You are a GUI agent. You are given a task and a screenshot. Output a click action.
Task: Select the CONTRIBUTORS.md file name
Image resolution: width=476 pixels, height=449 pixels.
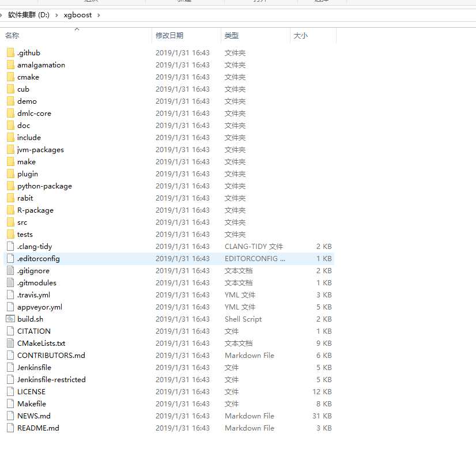51,356
